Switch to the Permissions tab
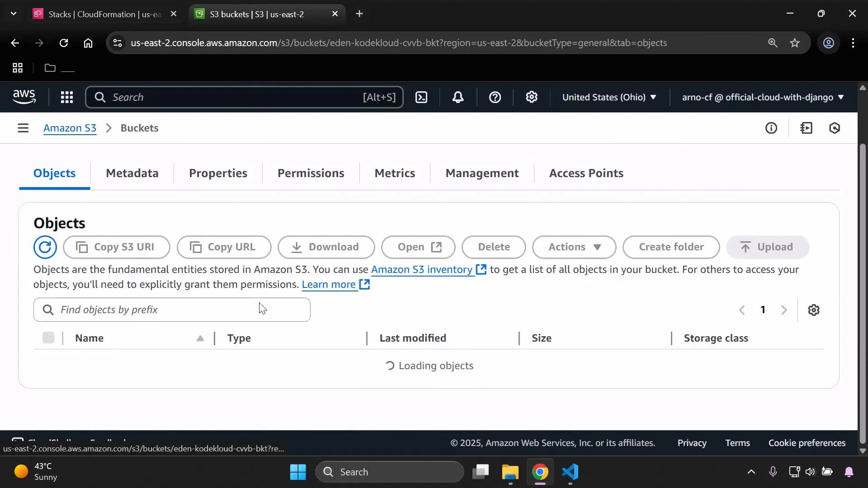The height and width of the screenshot is (488, 868). point(311,173)
